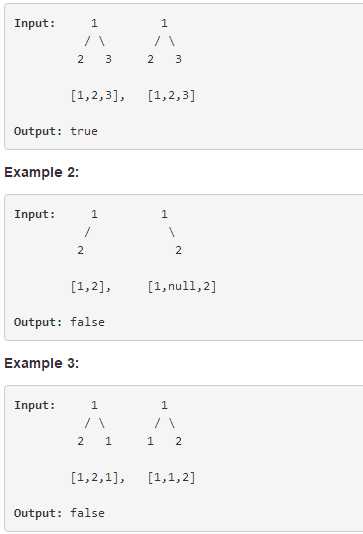Click the 'Example 3:' heading
Screen dimensions: 363x534
pyautogui.click(x=42, y=363)
